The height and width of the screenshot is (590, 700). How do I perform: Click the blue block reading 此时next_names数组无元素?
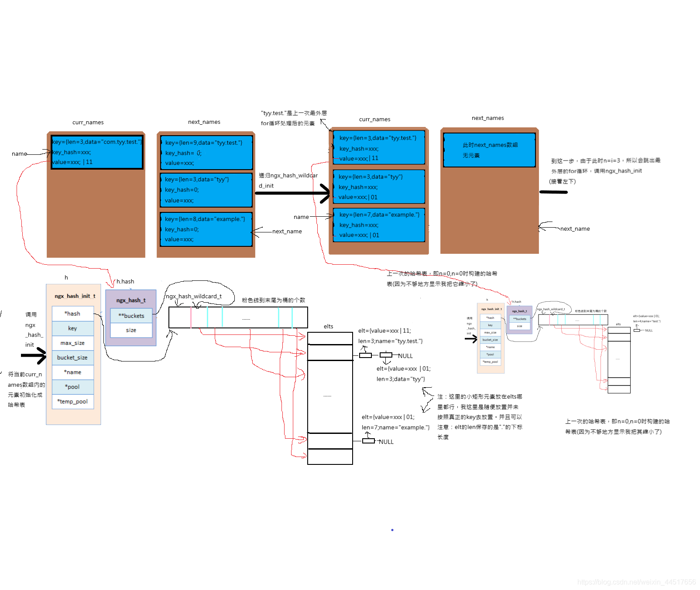pyautogui.click(x=489, y=150)
